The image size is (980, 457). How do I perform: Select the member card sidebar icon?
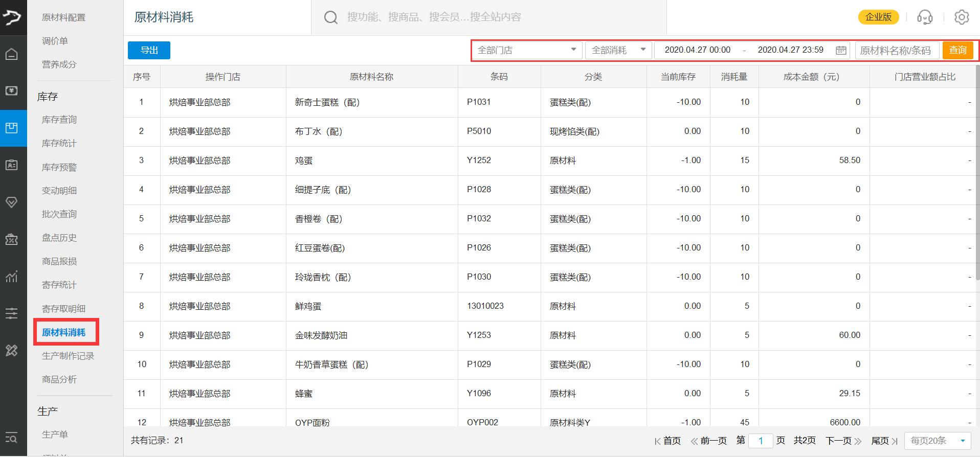[12, 165]
